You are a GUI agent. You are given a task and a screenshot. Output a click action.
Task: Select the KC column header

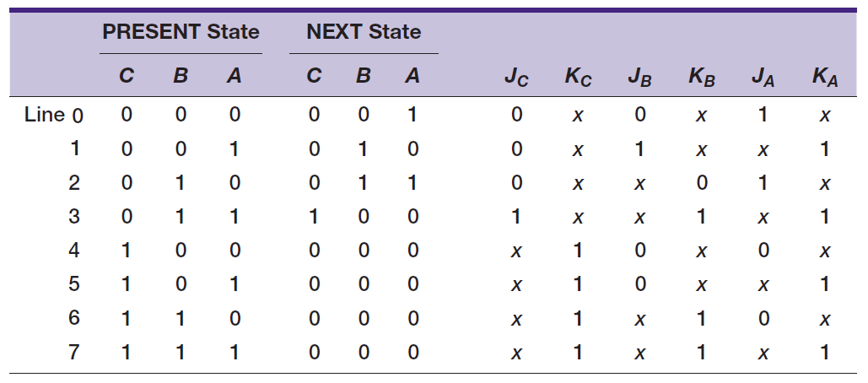[x=578, y=79]
